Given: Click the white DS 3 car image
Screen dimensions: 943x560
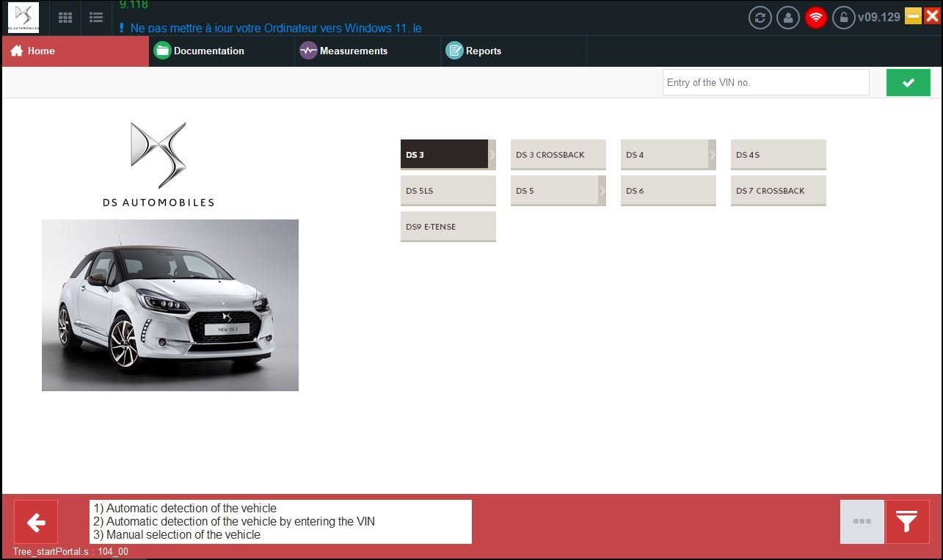Looking at the screenshot, I should tap(170, 305).
